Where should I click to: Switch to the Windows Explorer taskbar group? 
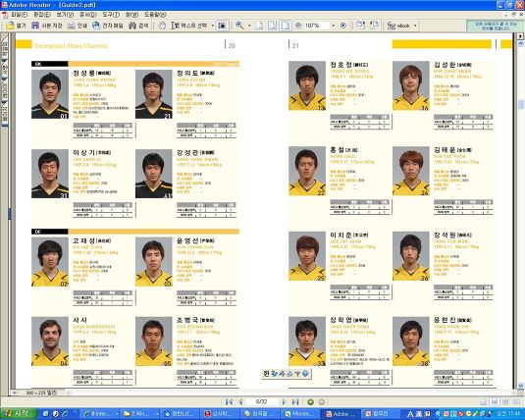[140, 414]
